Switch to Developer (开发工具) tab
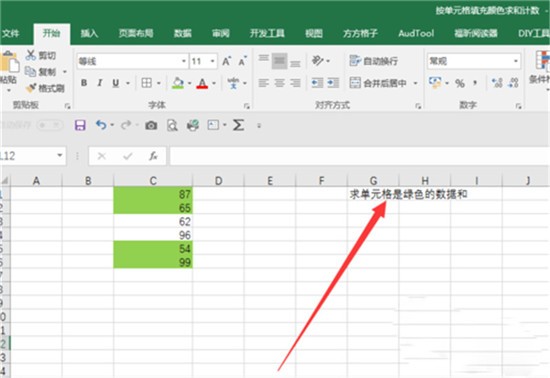The height and width of the screenshot is (378, 550). (x=267, y=33)
